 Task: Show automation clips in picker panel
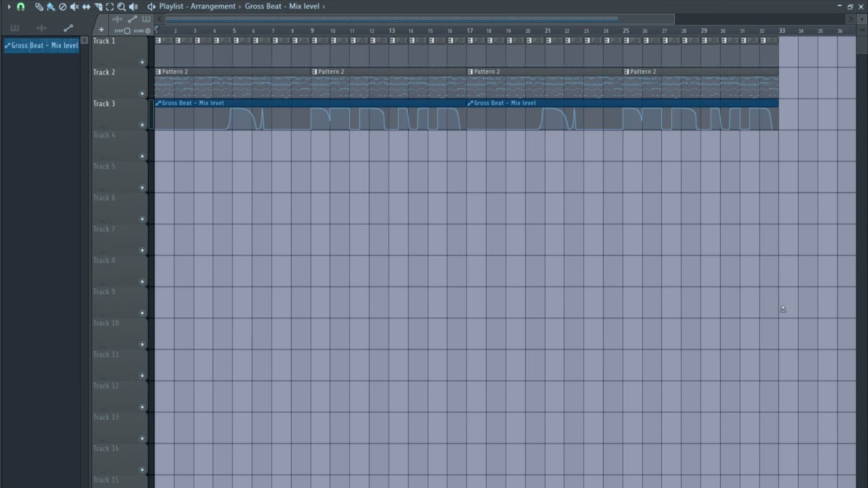coord(68,28)
